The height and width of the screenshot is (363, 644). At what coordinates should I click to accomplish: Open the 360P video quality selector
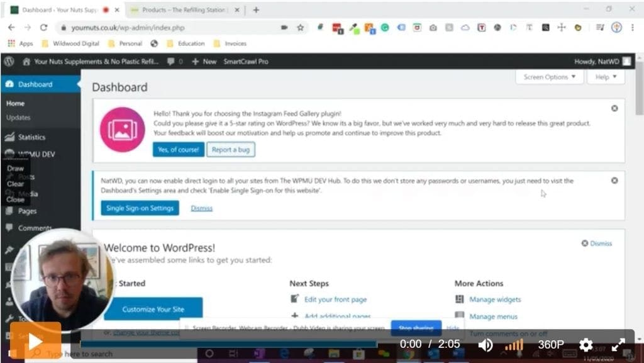click(550, 345)
